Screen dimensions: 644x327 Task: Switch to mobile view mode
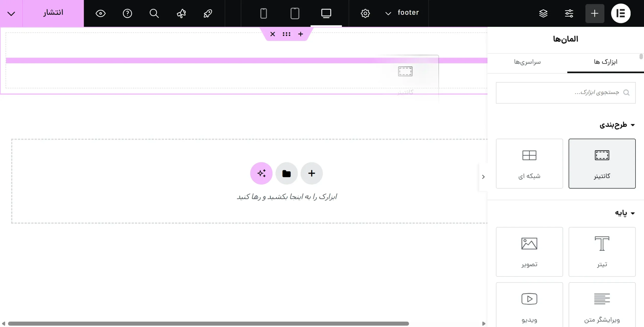pos(263,13)
